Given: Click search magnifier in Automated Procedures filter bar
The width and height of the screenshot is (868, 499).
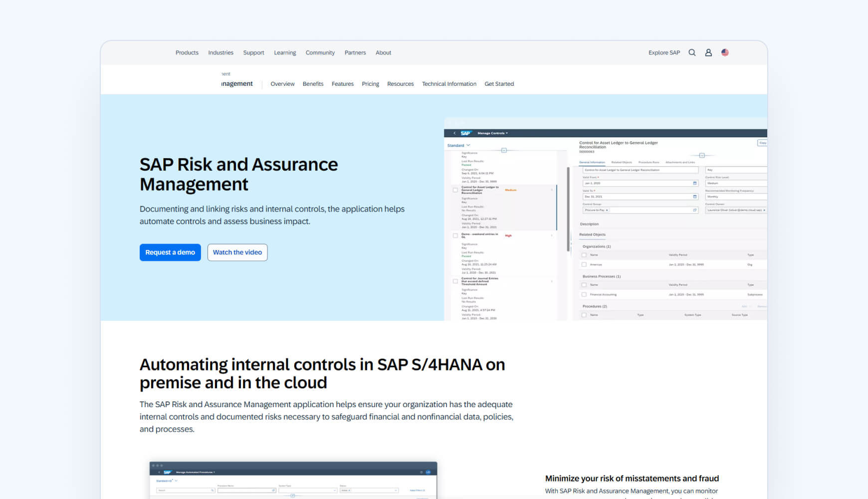Looking at the screenshot, I should point(213,491).
